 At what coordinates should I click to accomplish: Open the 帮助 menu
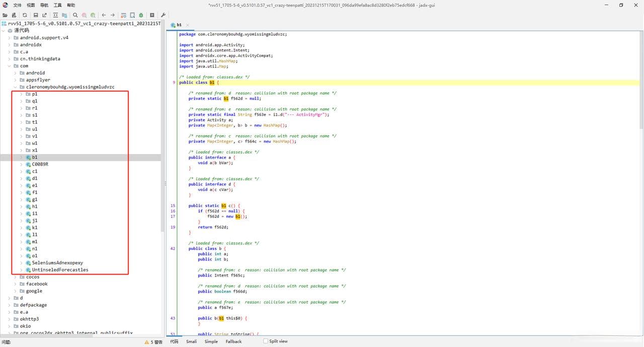[71, 5]
